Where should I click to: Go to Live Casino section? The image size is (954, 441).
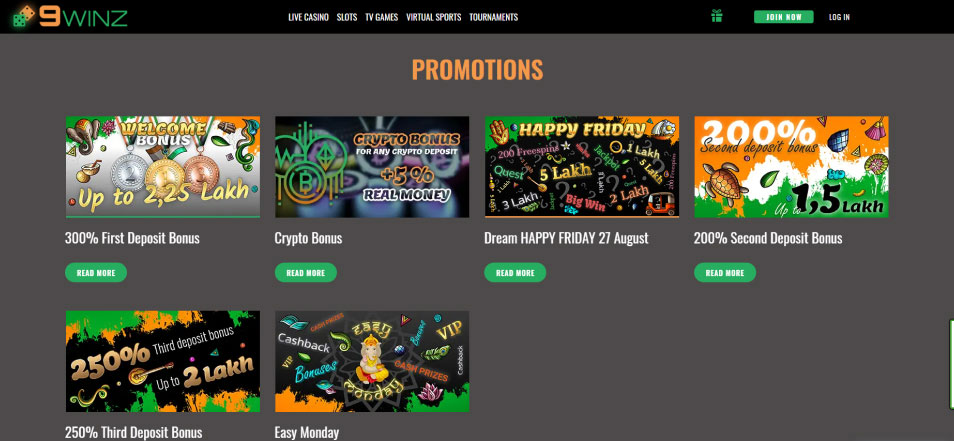coord(308,17)
